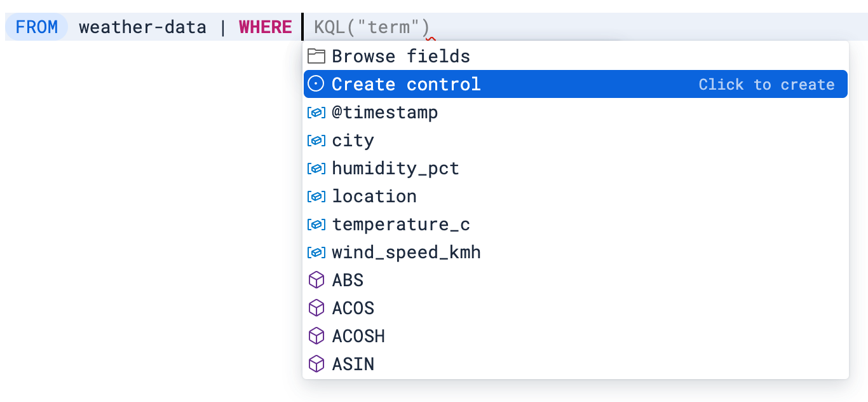The height and width of the screenshot is (402, 868).
Task: Click the field icon next to city
Action: tap(316, 140)
